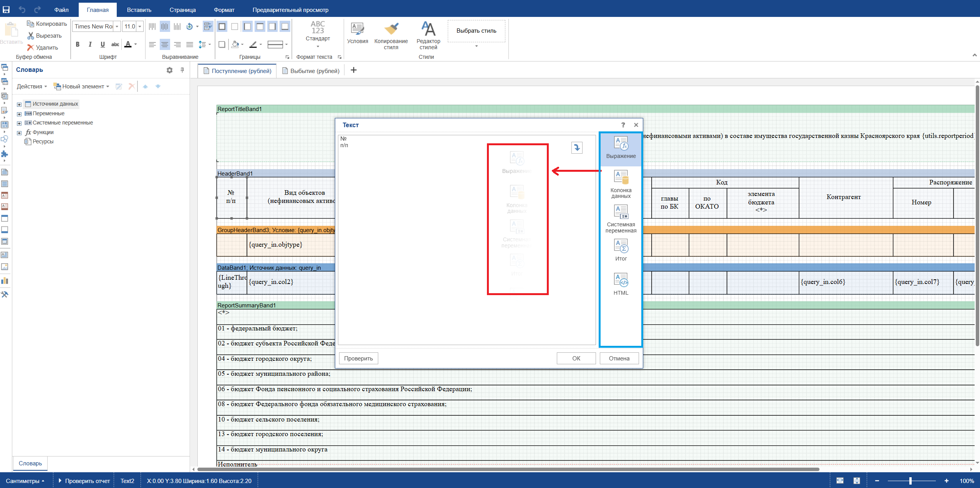980x488 pixels.
Task: Toggle strikethrough formatting
Action: coord(115,45)
